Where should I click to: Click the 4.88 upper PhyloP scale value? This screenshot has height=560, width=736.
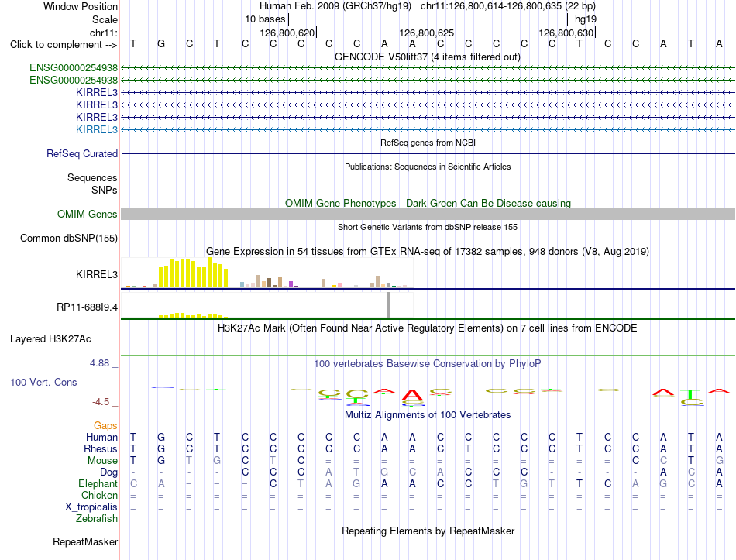[99, 362]
